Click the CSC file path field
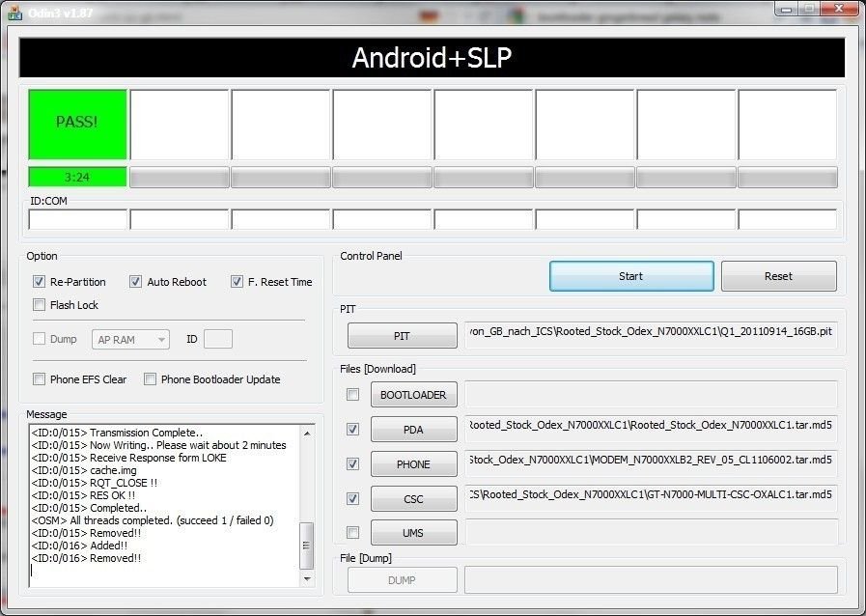 pos(651,498)
